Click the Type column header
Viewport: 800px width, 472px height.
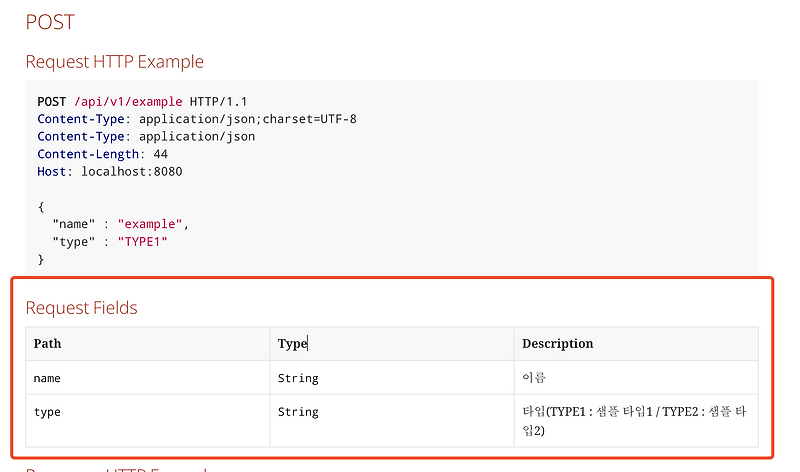pyautogui.click(x=392, y=344)
